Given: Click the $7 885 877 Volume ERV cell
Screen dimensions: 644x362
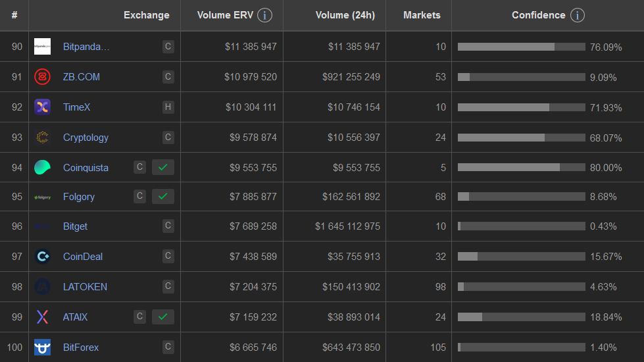Looking at the screenshot, I should tap(253, 197).
